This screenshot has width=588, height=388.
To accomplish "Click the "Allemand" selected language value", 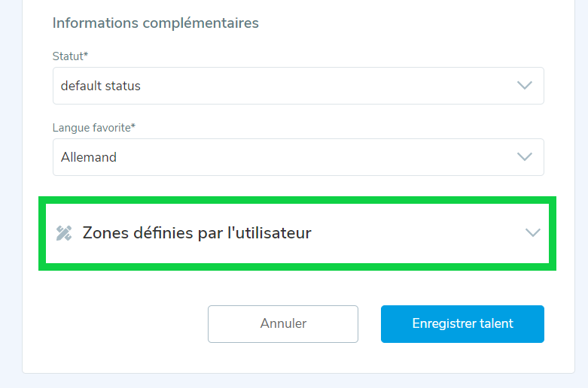I will pos(89,157).
